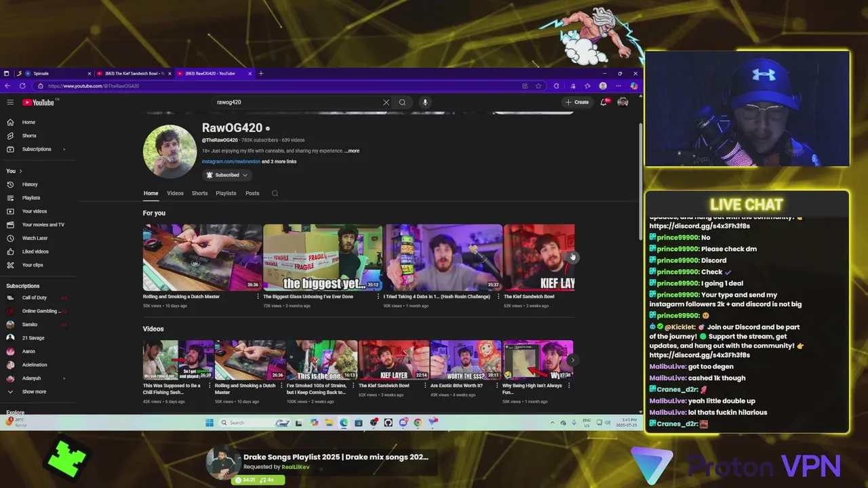Viewport: 868px width, 488px height.
Task: Open Playlists in the sidebar
Action: tap(31, 198)
